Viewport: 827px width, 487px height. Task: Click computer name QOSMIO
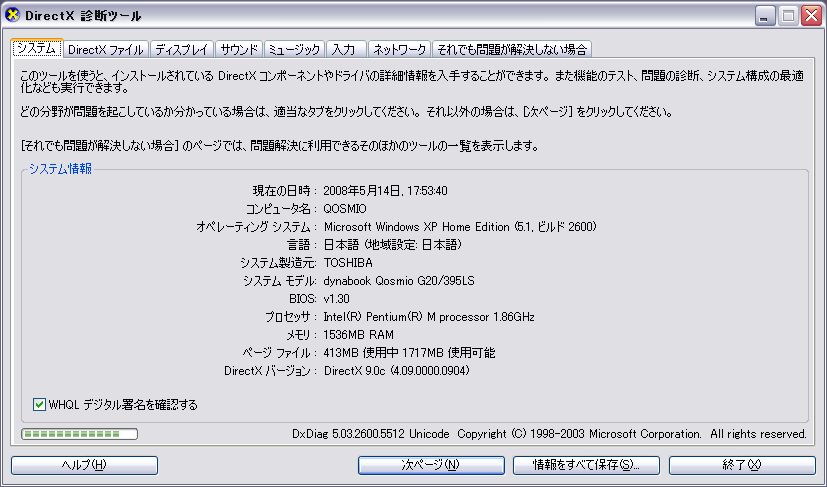pyautogui.click(x=345, y=209)
